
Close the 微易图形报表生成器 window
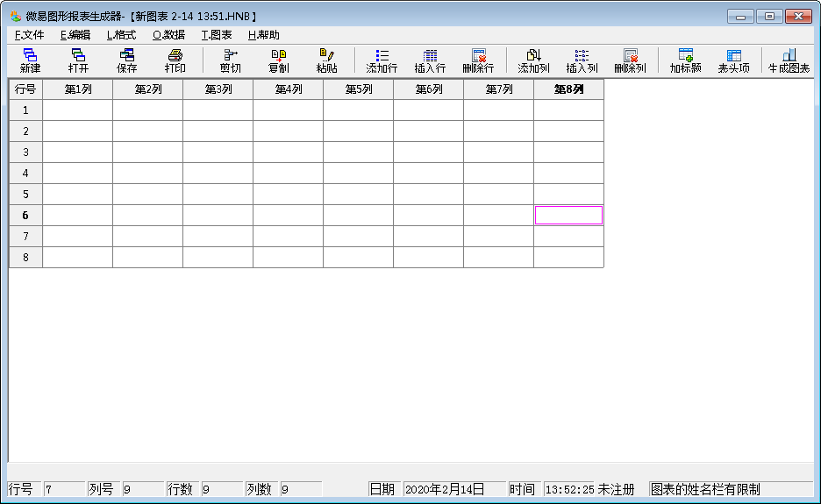[798, 17]
